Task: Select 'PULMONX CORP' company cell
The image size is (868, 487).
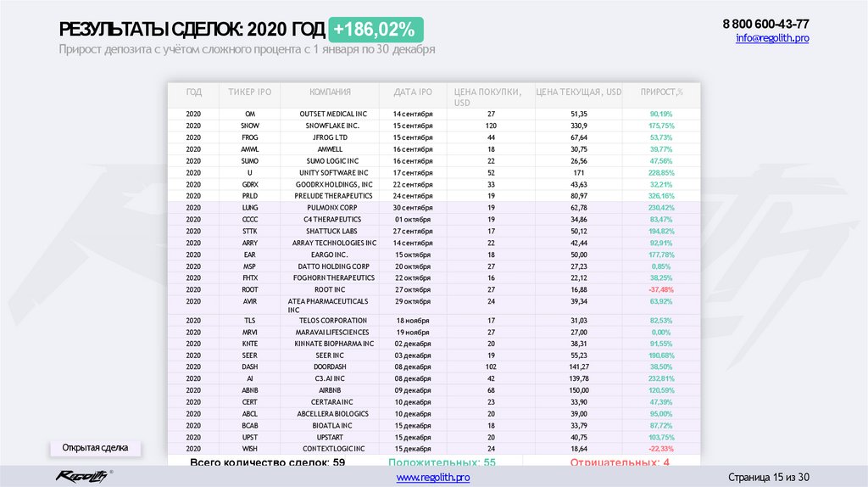Action: pos(332,208)
